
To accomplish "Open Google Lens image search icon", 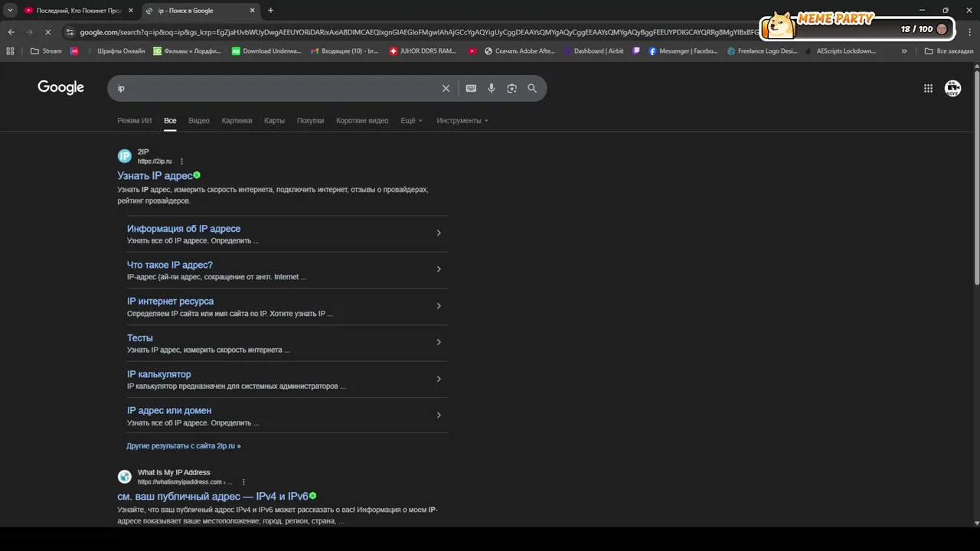I will tap(511, 88).
